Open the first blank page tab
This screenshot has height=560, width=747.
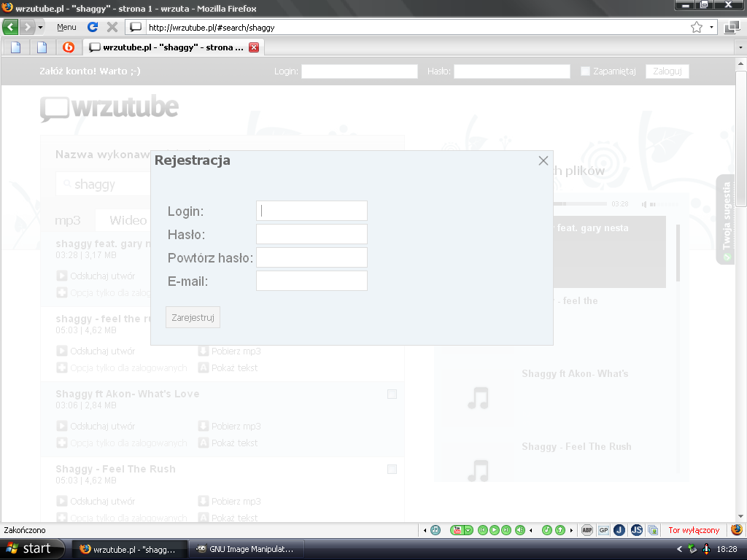point(16,47)
